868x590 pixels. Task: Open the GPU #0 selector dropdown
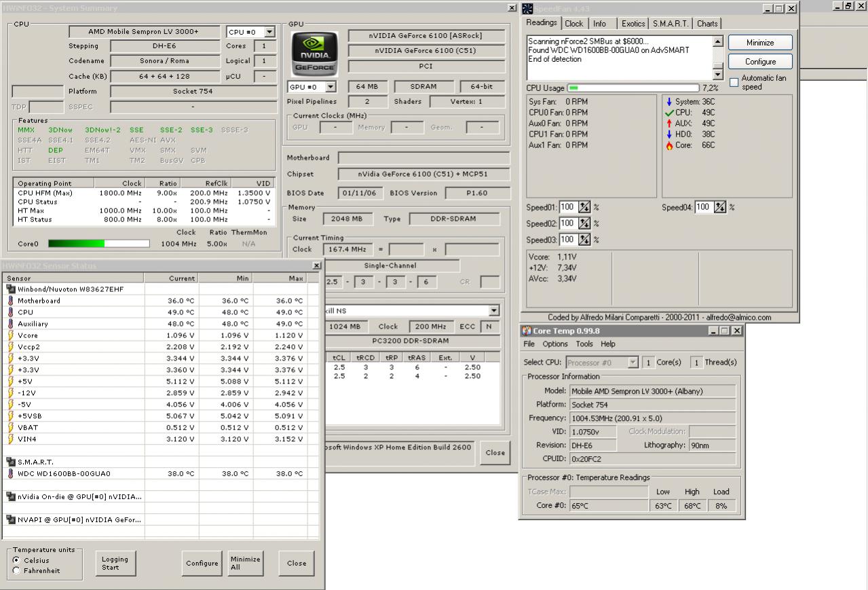[x=331, y=87]
